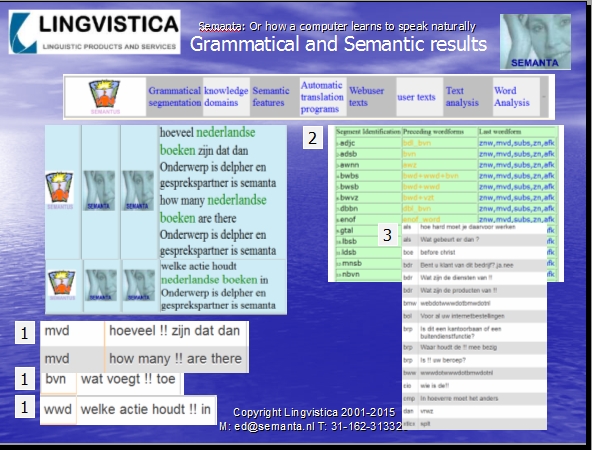Select the enof segment row

[x=446, y=219]
